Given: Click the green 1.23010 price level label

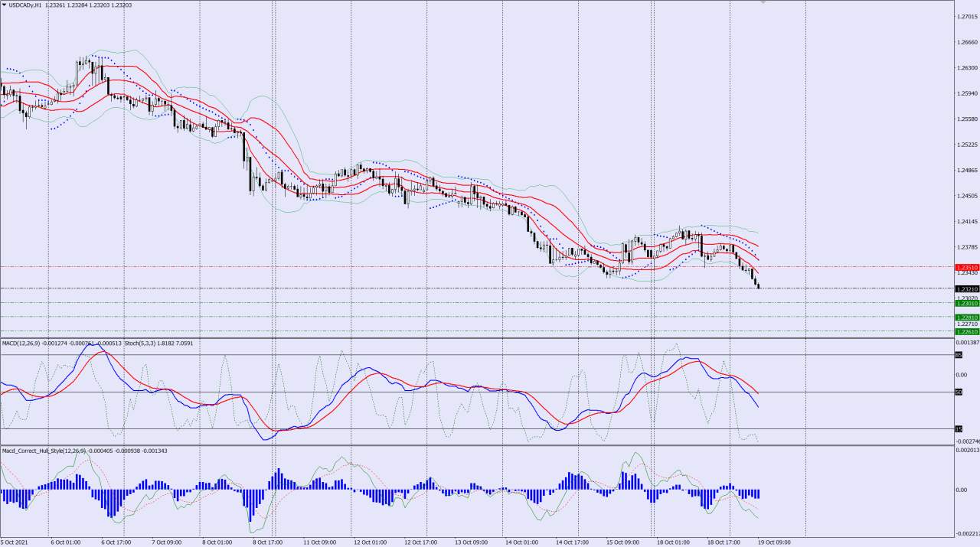Looking at the screenshot, I should click(x=967, y=304).
